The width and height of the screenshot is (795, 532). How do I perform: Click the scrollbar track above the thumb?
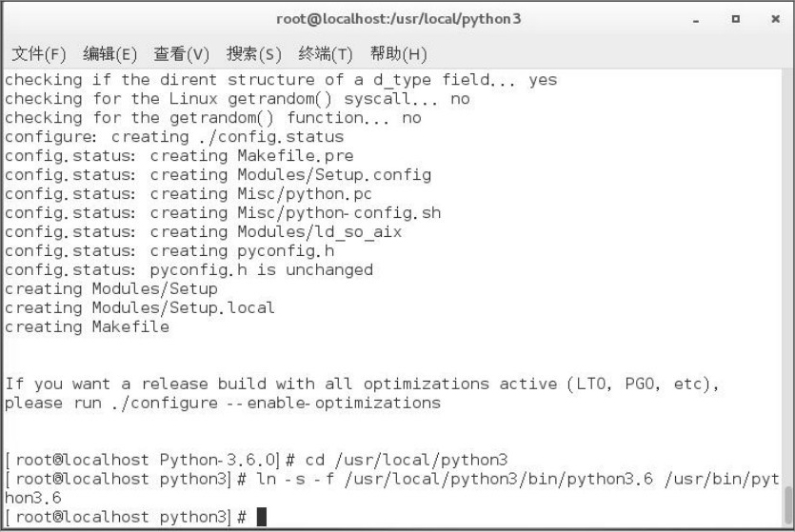787,278
